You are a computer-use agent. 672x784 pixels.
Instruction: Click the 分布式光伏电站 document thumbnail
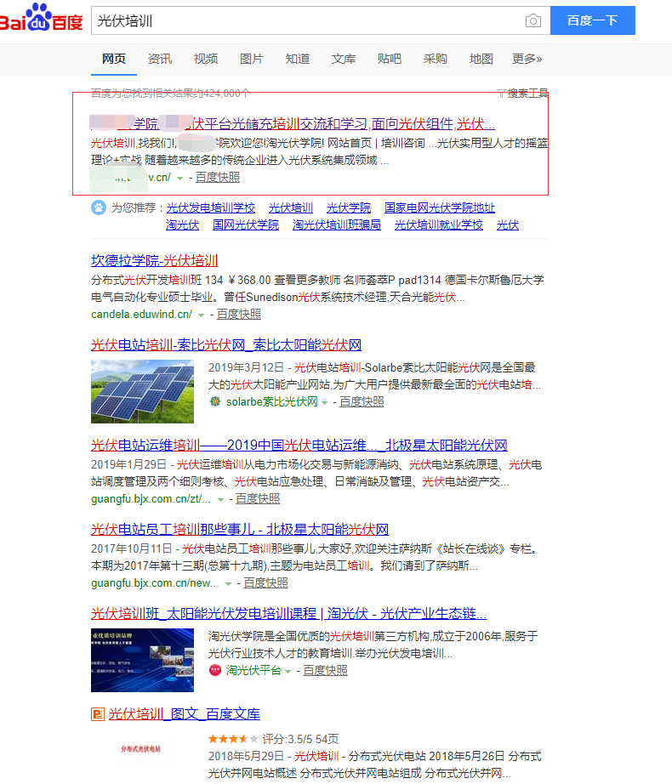click(x=141, y=748)
